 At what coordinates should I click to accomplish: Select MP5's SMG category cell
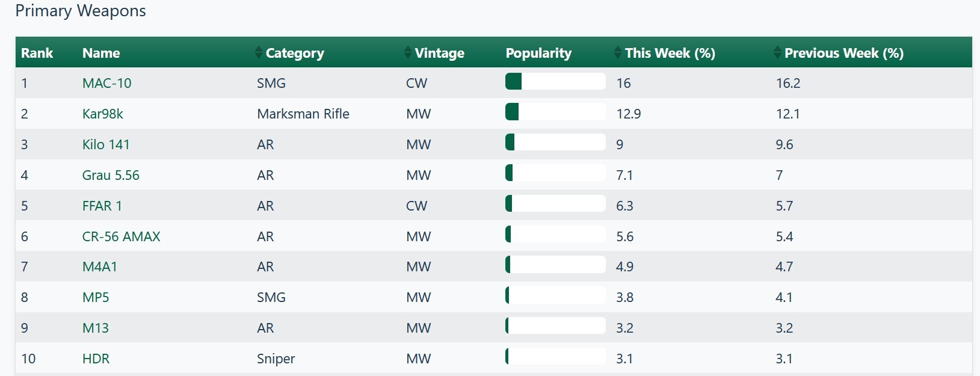coord(271,297)
